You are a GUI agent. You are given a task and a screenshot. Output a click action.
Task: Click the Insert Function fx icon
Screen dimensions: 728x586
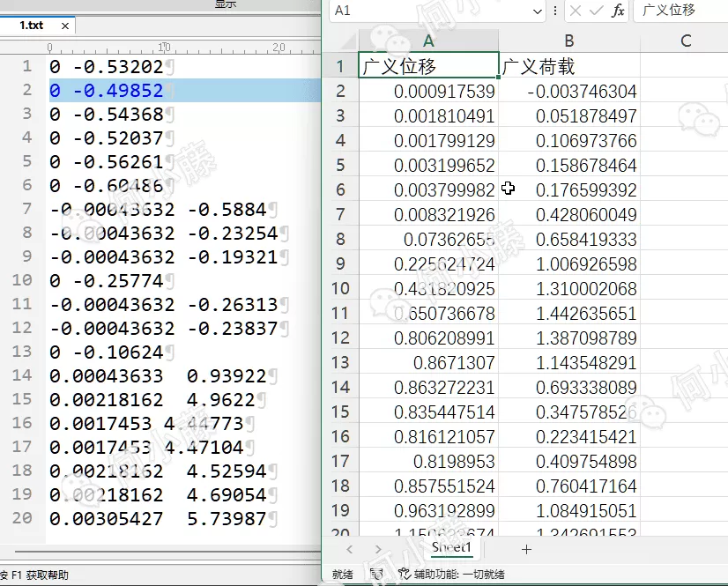tap(618, 11)
